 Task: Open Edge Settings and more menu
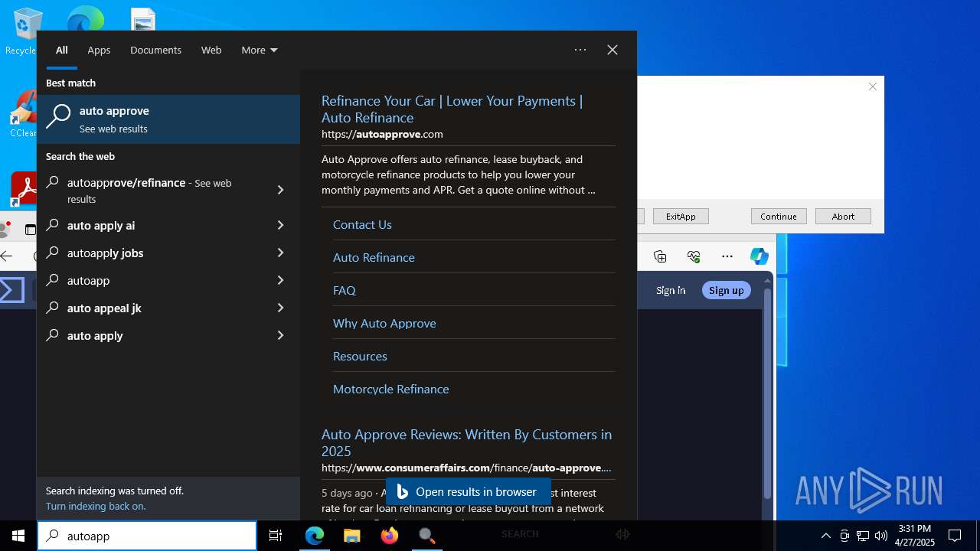[727, 256]
